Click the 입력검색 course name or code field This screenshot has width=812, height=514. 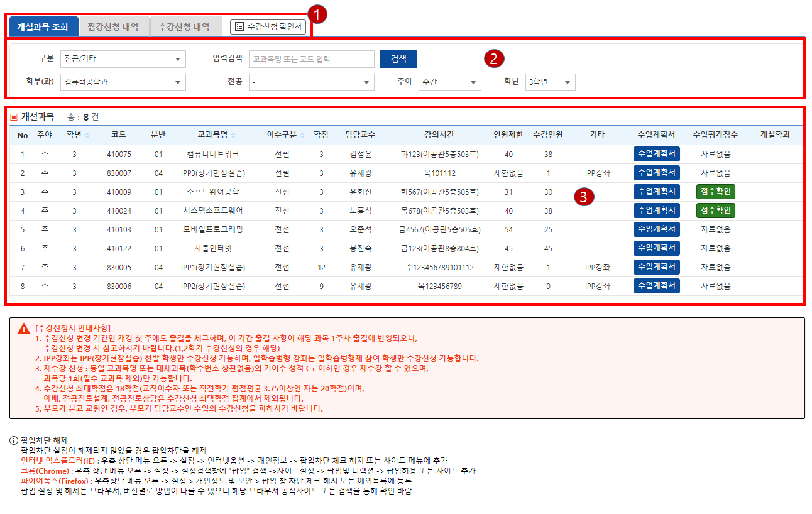pyautogui.click(x=311, y=59)
